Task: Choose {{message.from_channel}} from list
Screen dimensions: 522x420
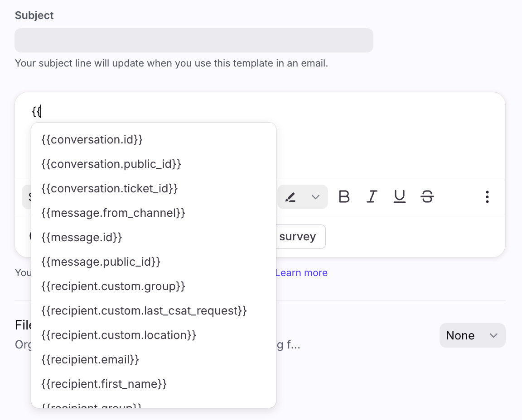Action: point(113,213)
